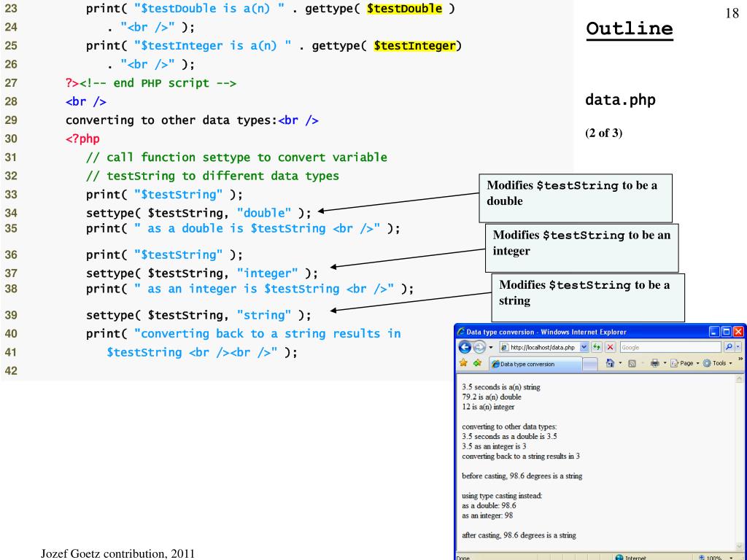The height and width of the screenshot is (560, 747).
Task: Click the 'Modifies $testString to be a double' callout
Action: (x=576, y=198)
